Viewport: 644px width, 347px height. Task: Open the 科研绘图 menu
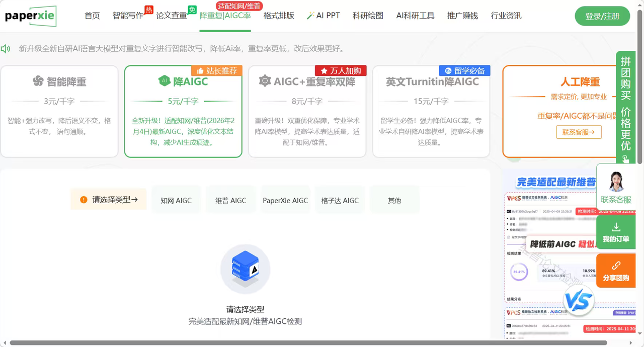pyautogui.click(x=368, y=16)
